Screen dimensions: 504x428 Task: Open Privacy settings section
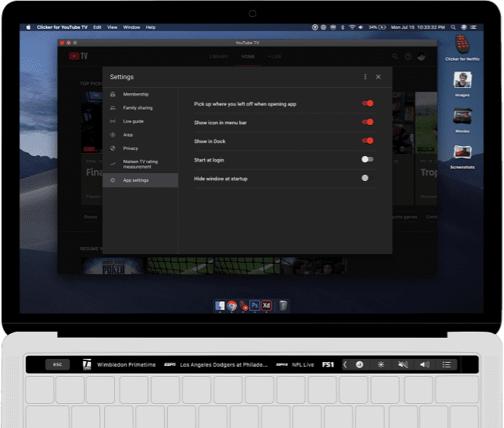pyautogui.click(x=141, y=148)
